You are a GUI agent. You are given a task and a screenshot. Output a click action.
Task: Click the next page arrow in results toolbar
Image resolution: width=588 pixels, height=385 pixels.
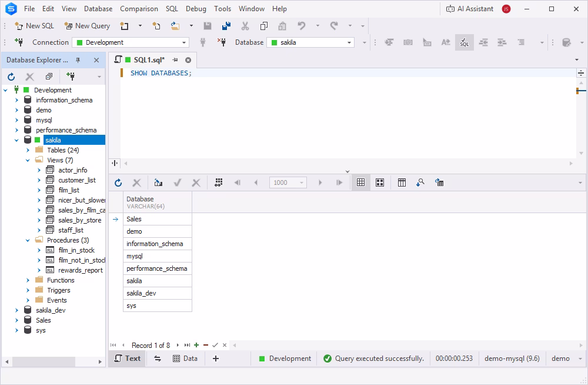pos(320,182)
